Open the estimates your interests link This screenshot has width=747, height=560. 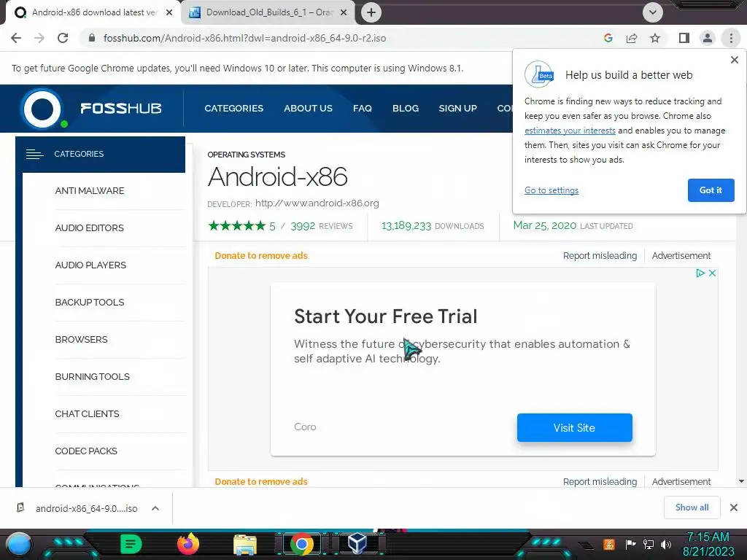[x=570, y=131]
